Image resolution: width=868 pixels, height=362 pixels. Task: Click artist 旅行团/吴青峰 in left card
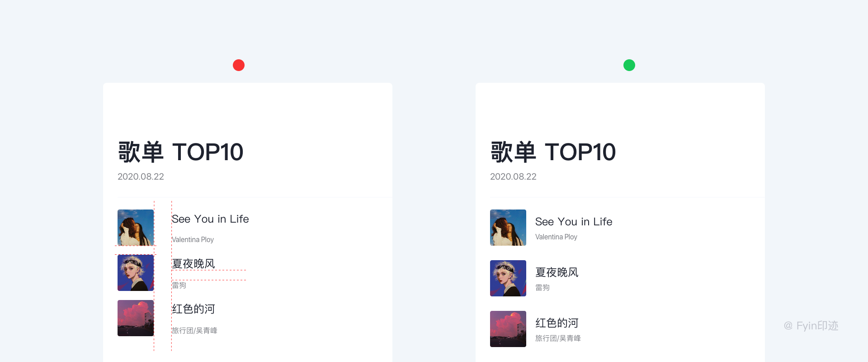tap(194, 331)
